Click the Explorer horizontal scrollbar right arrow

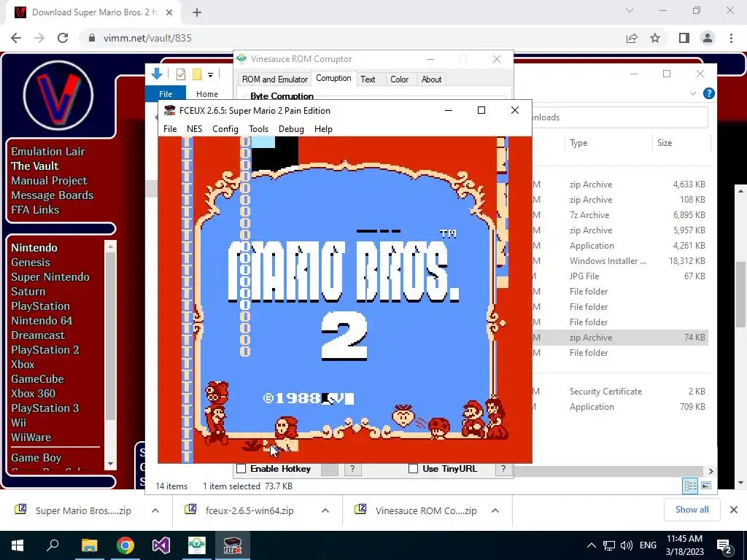click(711, 471)
